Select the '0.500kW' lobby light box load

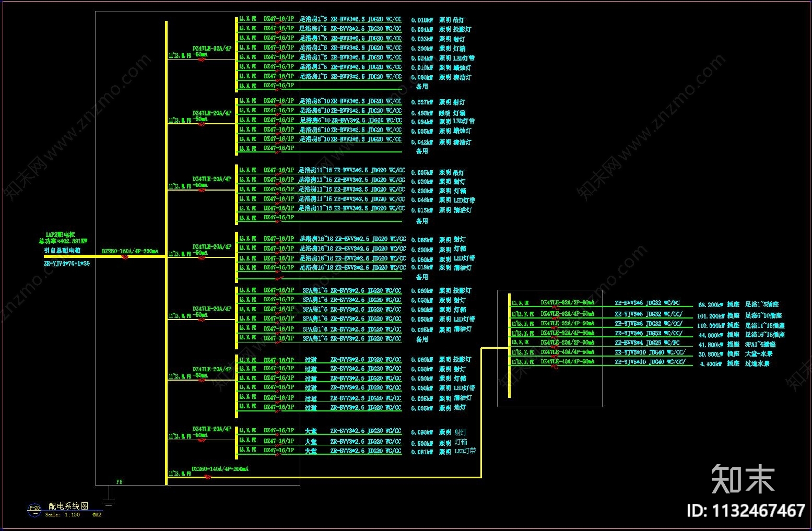[x=422, y=443]
